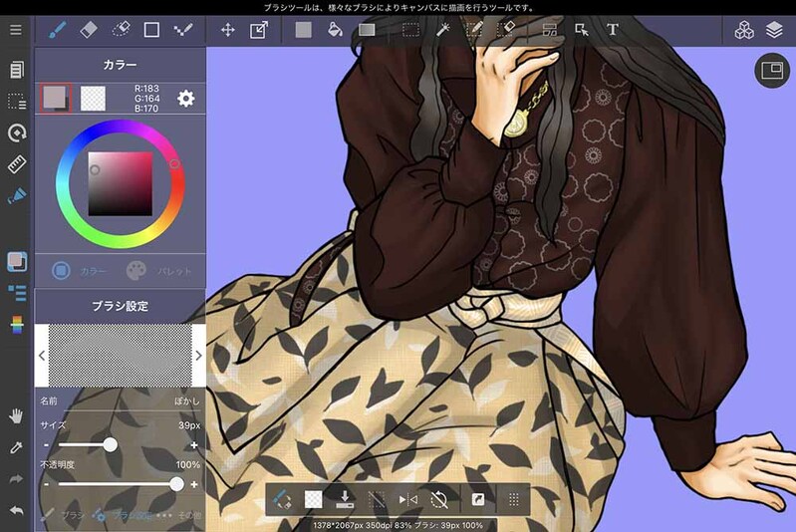The width and height of the screenshot is (796, 532).
Task: Switch to the カラー tab
Action: [79, 271]
